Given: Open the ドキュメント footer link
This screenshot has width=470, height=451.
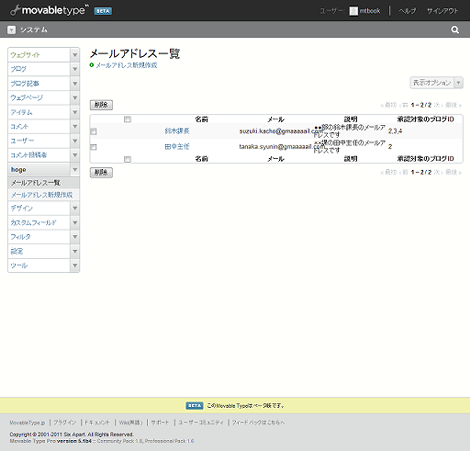Looking at the screenshot, I should click(x=97, y=422).
